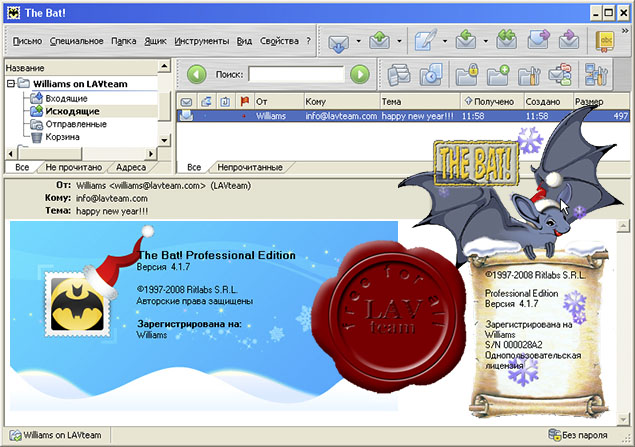
Task: Click the message printing/documents icon
Action: (399, 74)
